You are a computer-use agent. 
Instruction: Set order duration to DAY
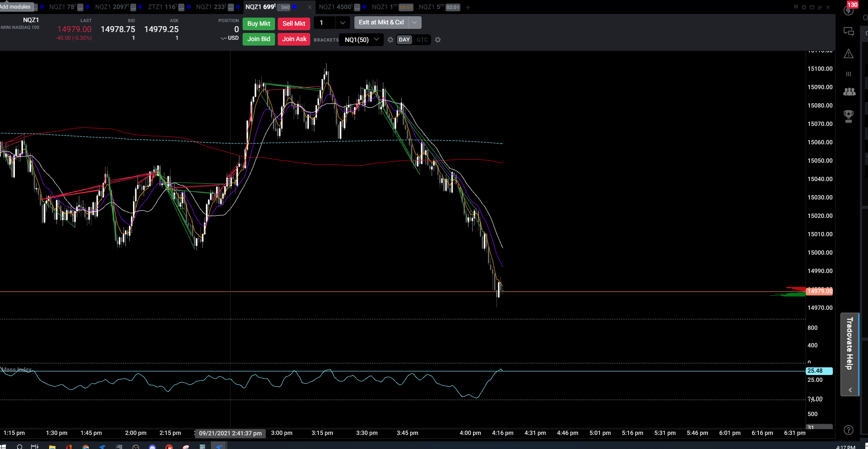coord(404,40)
